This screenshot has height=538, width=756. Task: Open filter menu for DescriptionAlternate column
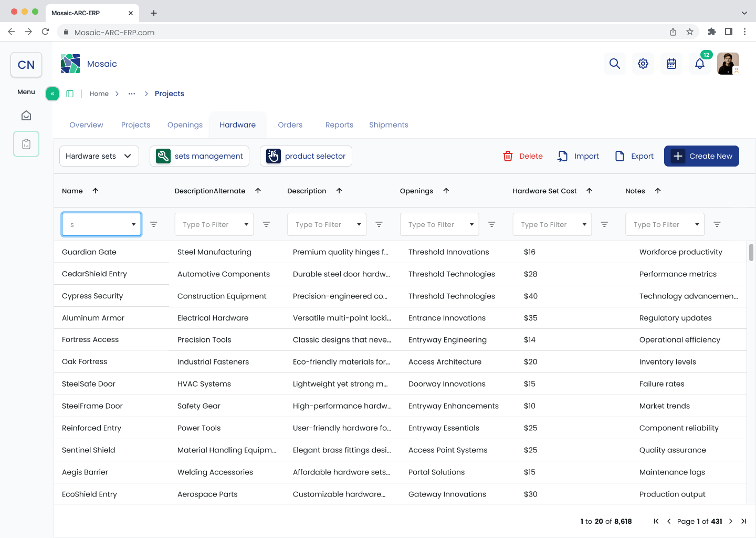(x=267, y=224)
